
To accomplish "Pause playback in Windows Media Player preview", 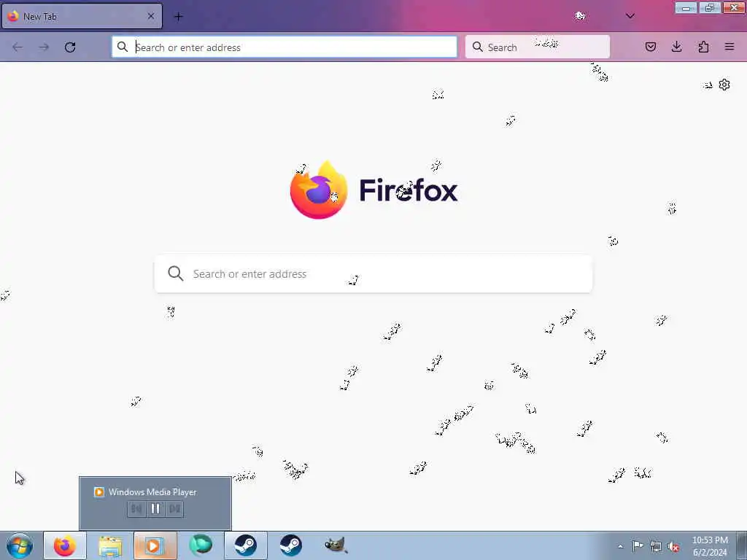I will click(x=155, y=509).
